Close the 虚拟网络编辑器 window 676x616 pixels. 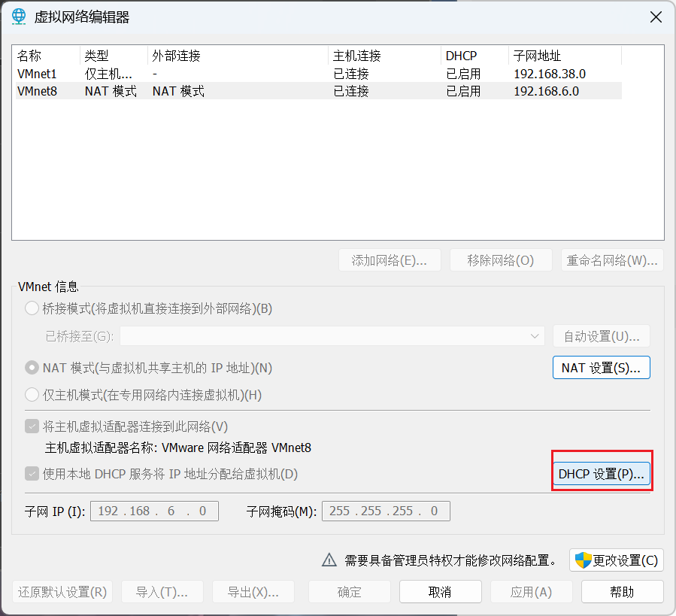point(656,17)
